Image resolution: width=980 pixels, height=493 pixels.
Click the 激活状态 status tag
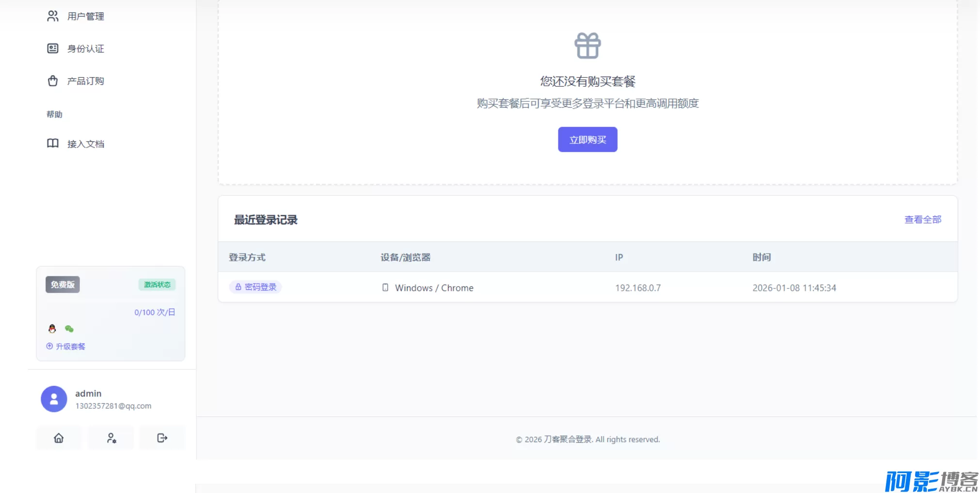pyautogui.click(x=157, y=285)
